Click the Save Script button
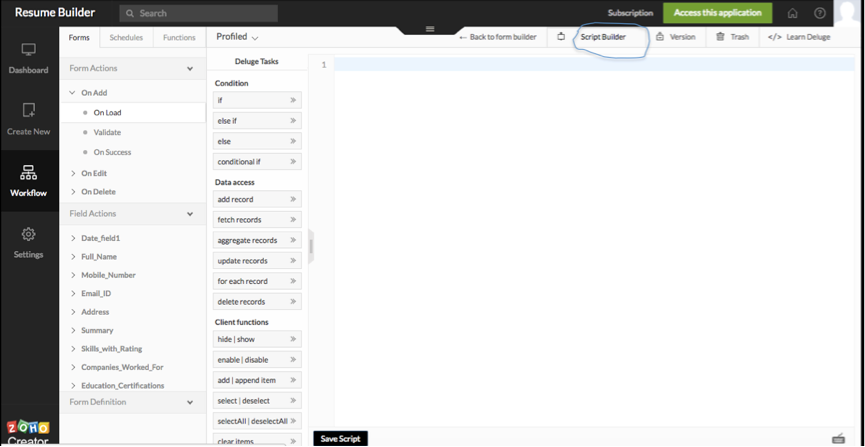The height and width of the screenshot is (447, 865). 340,439
